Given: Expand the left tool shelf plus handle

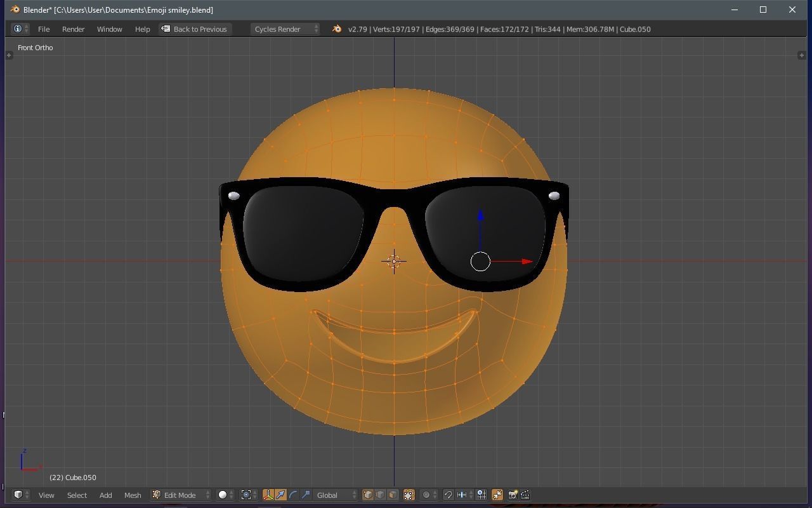Looking at the screenshot, I should 9,55.
